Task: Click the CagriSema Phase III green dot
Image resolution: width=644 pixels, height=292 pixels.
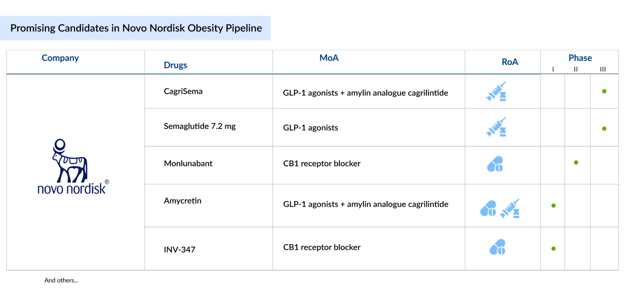Action: (604, 91)
